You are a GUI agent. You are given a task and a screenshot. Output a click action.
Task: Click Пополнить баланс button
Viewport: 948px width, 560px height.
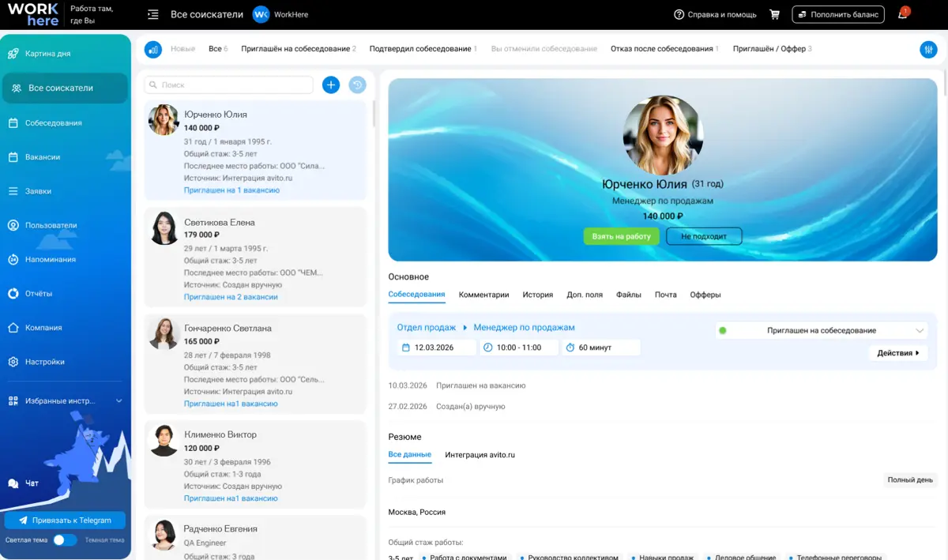click(x=838, y=14)
